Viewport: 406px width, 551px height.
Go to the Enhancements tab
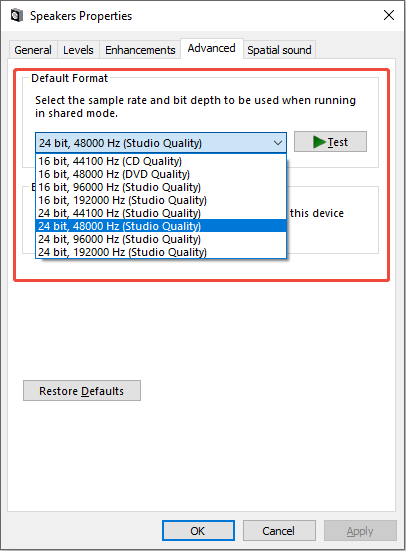coord(140,50)
